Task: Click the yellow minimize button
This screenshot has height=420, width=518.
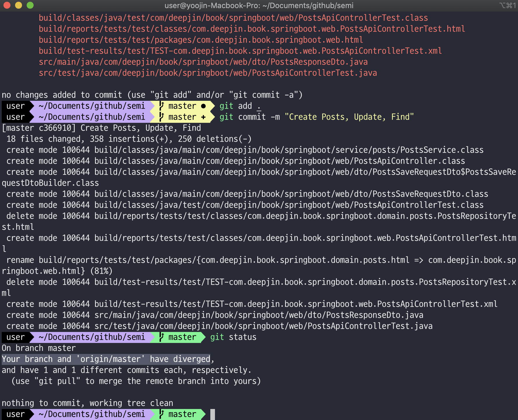Action: point(18,5)
